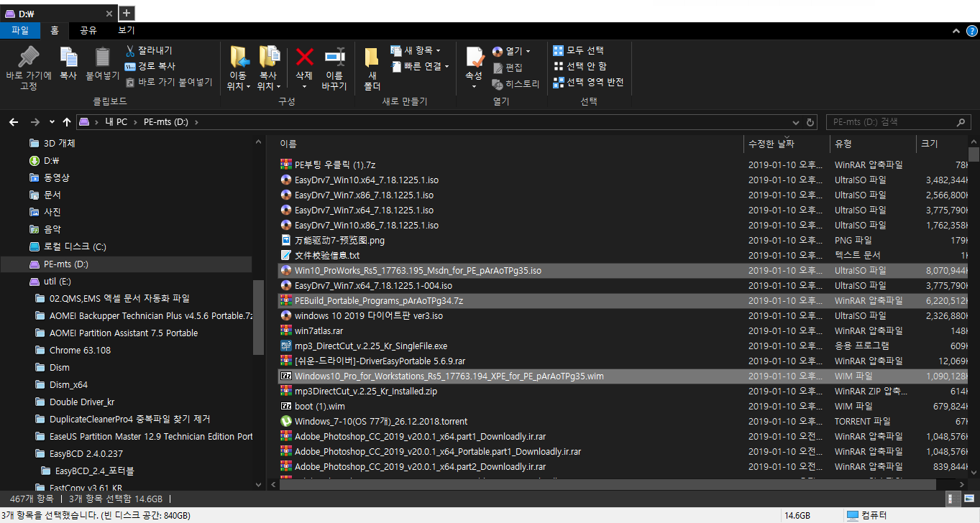
Task: Click the search magnifier icon
Action: [x=961, y=122]
